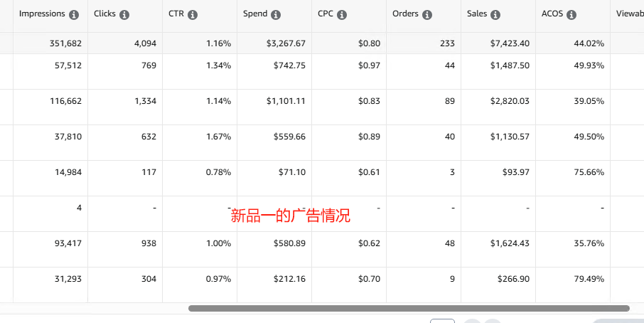Viewport: 644px width, 323px height.
Task: Click clicks cell 769
Action: coord(149,65)
